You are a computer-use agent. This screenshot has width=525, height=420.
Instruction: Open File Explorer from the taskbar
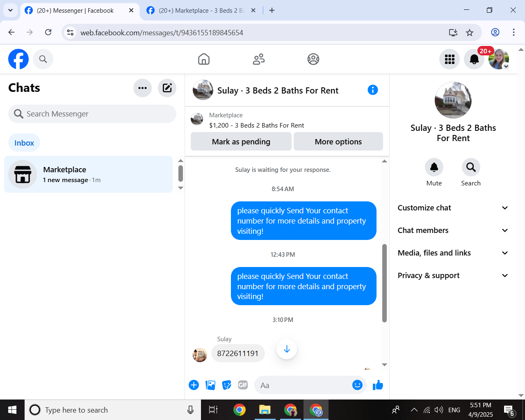[x=265, y=410]
